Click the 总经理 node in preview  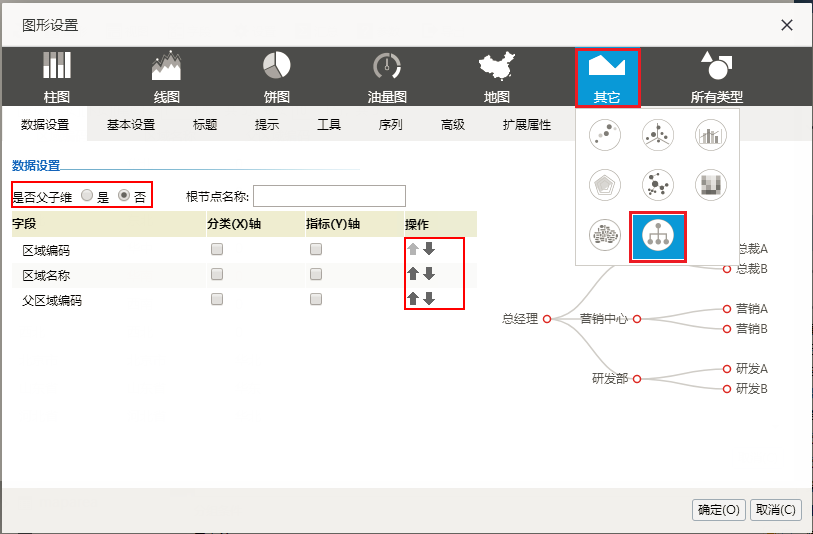[546, 319]
